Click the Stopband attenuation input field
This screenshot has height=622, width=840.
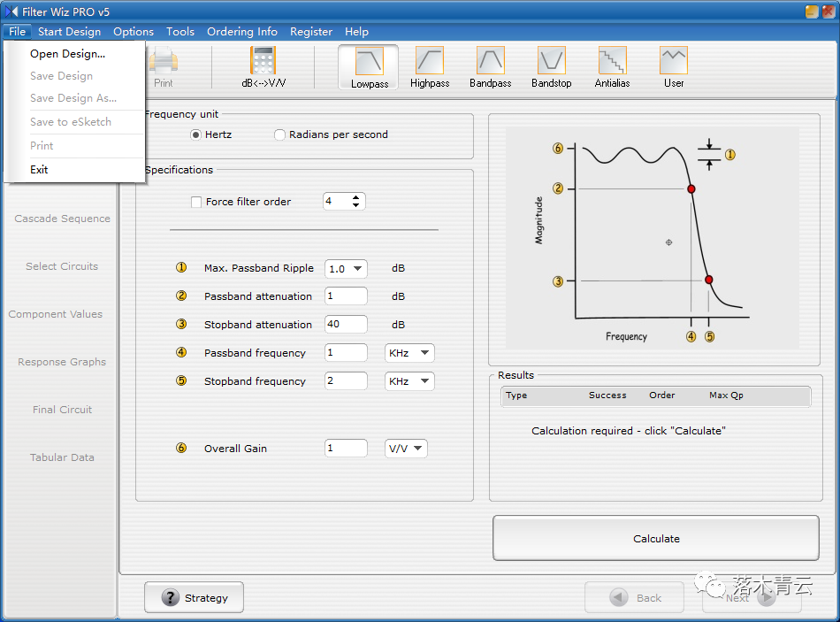click(x=346, y=325)
